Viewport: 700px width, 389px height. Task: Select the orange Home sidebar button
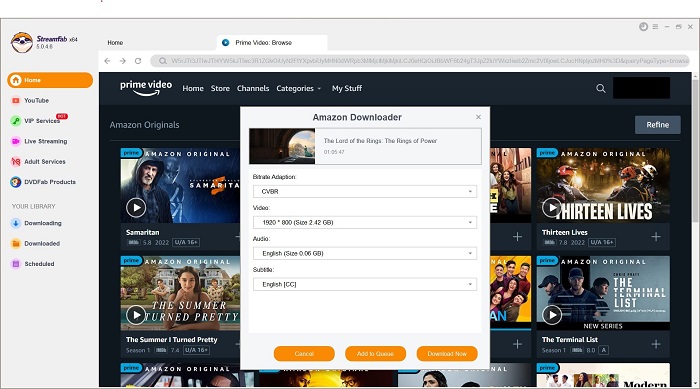tap(50, 80)
